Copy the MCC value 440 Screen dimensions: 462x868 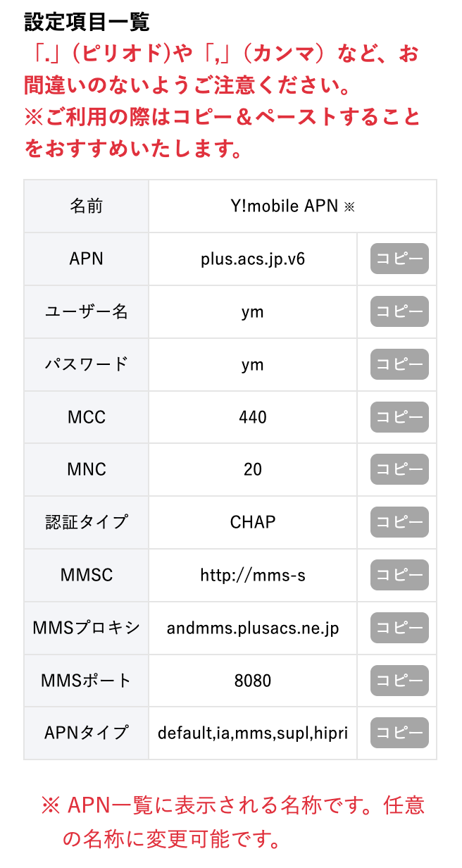[x=399, y=417]
